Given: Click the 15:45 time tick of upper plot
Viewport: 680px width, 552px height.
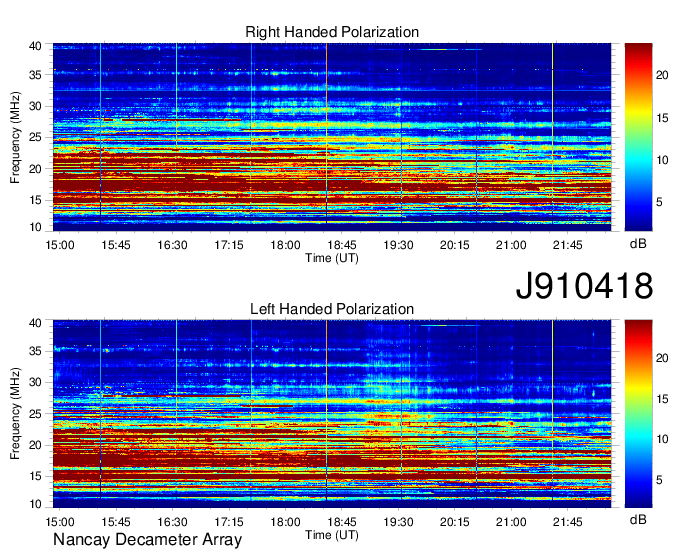Looking at the screenshot, I should click(x=116, y=245).
